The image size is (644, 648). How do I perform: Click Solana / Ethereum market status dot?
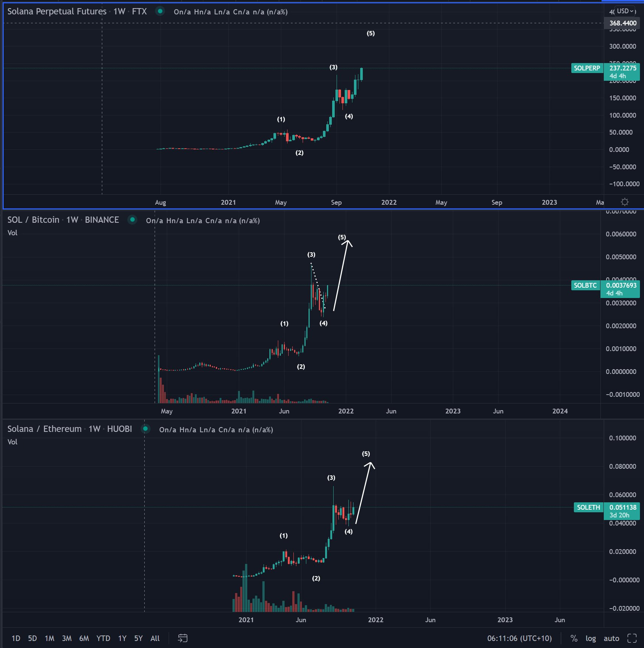tap(145, 429)
